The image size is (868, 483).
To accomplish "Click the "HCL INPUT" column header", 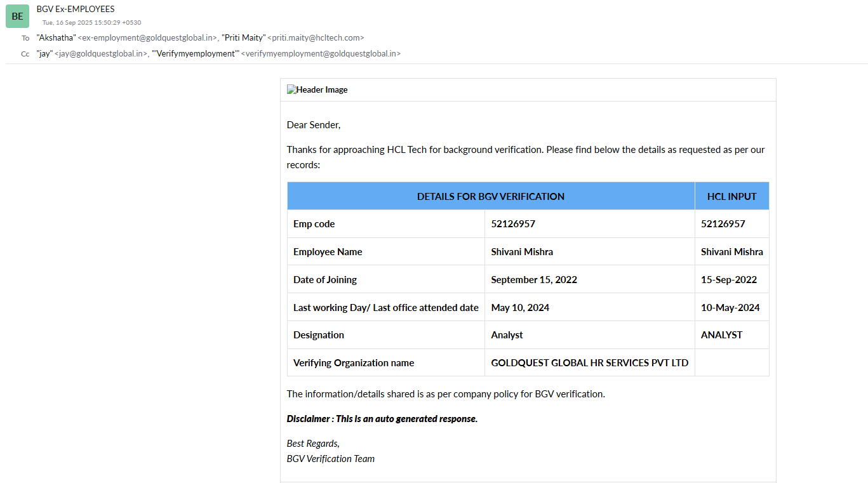I will click(732, 197).
